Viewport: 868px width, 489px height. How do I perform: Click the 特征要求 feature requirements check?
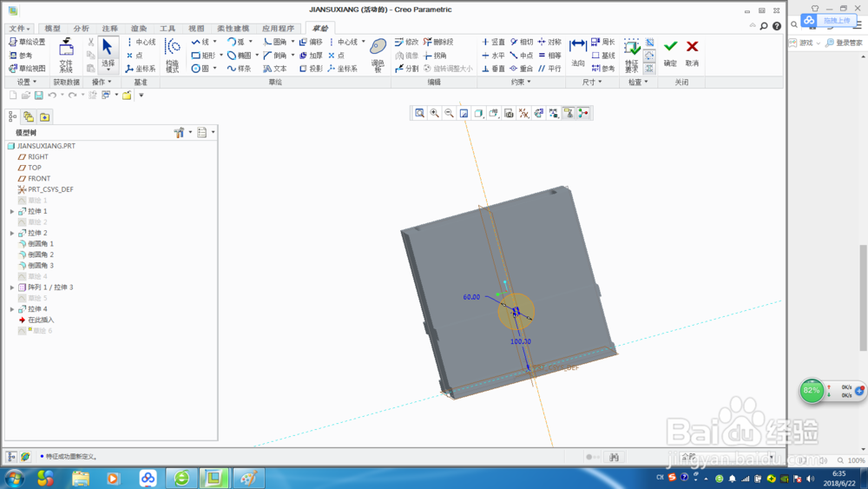632,56
